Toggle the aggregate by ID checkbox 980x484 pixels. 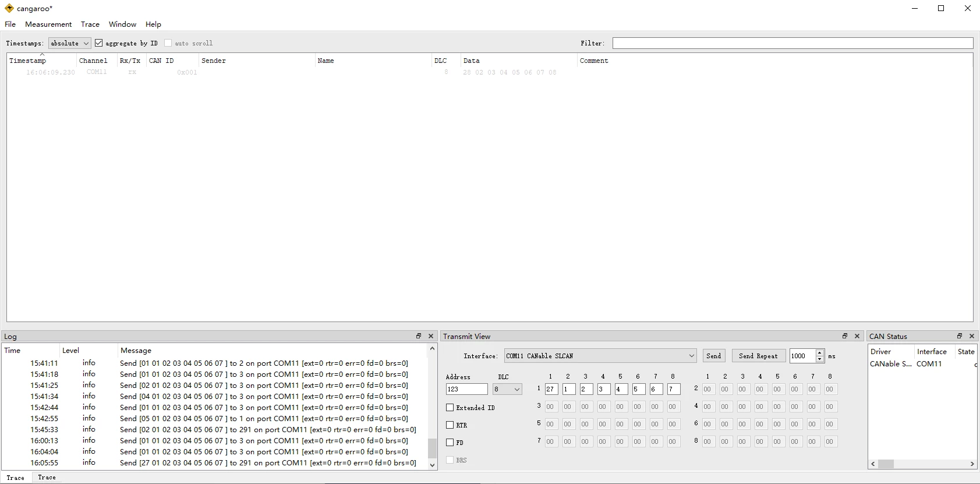[99, 43]
